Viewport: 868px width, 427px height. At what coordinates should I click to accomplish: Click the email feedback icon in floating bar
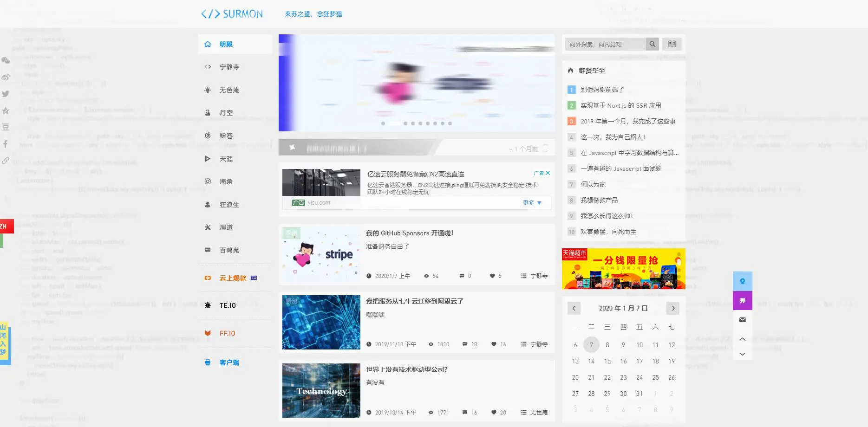click(x=742, y=319)
